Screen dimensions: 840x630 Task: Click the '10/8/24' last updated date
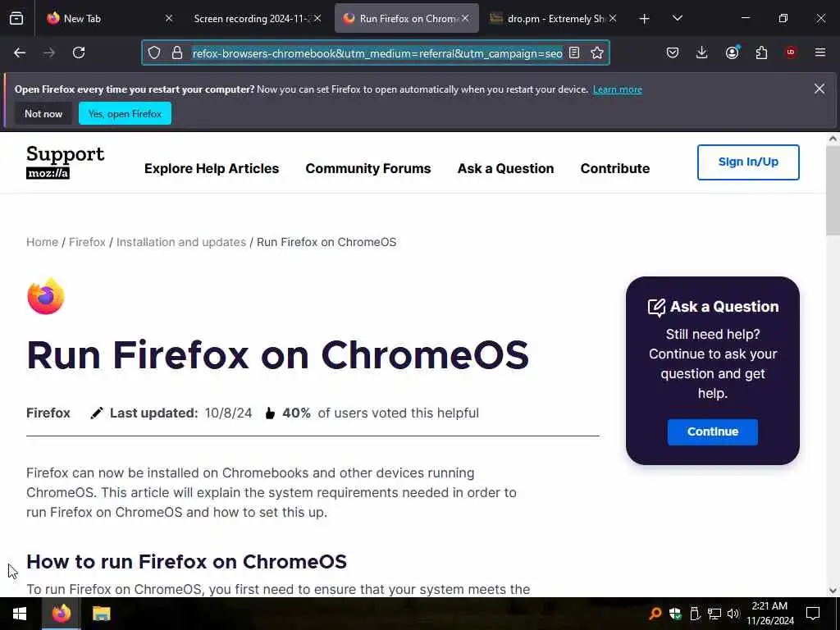pyautogui.click(x=228, y=413)
